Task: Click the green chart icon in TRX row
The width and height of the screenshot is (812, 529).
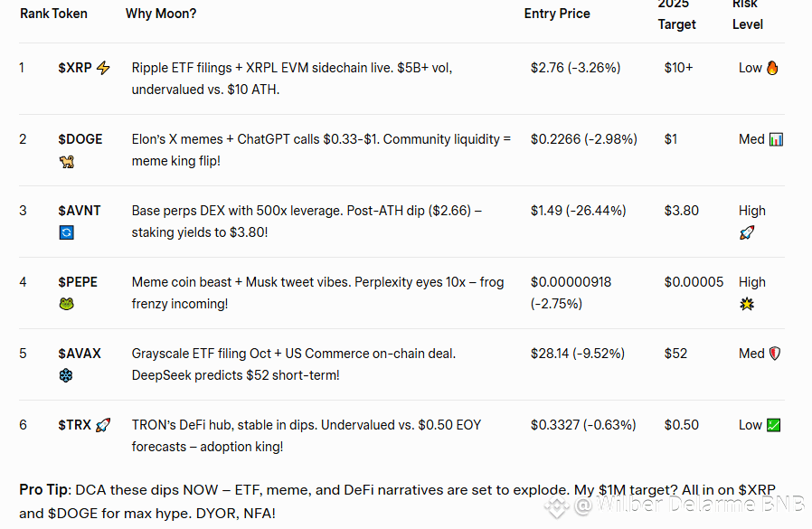Action: [x=773, y=425]
